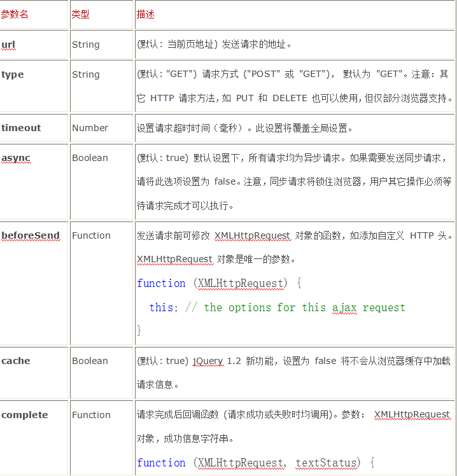Click the Boolean type in cache row
457x476 pixels.
[x=90, y=361]
